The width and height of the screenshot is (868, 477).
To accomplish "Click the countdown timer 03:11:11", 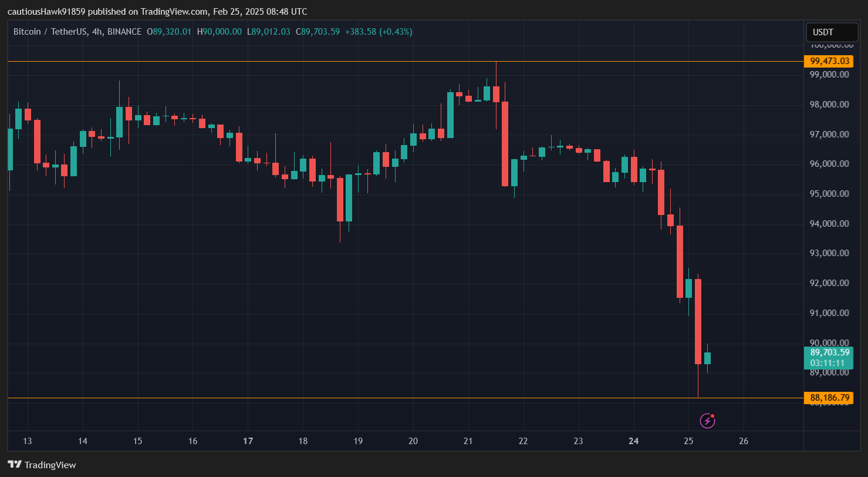I will pyautogui.click(x=829, y=363).
